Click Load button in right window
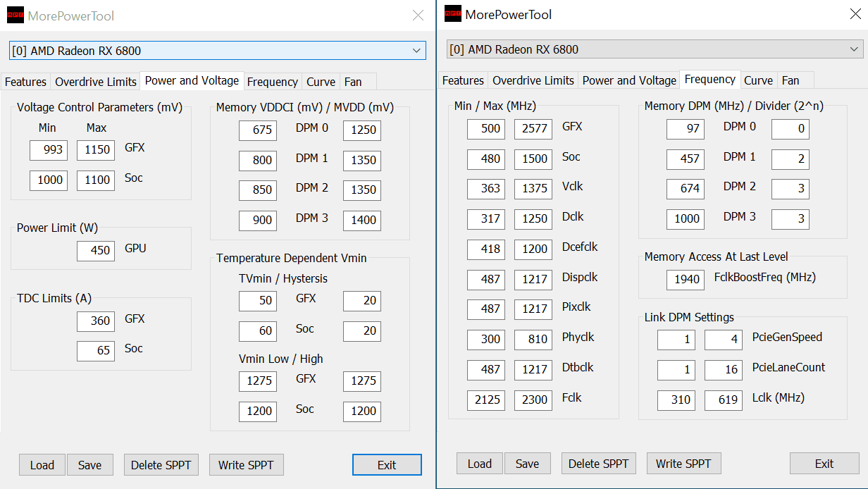Viewport: 868px width, 489px height. 480,464
